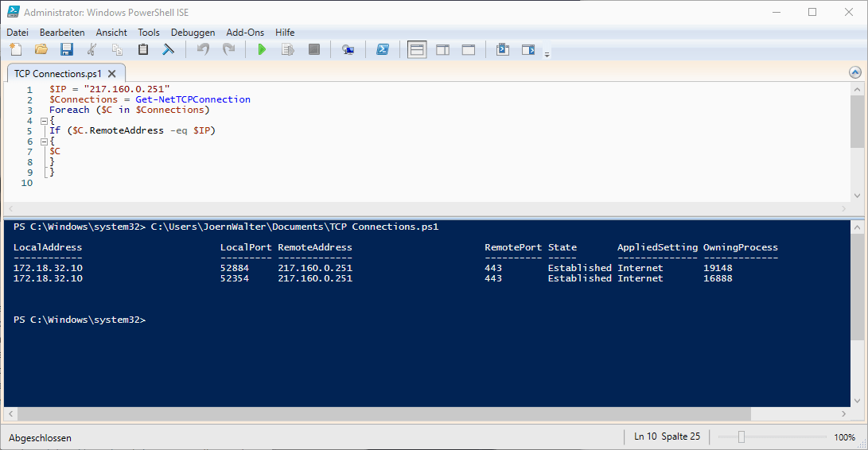868x450 pixels.
Task: Collapse the If block at line 6
Action: point(44,141)
